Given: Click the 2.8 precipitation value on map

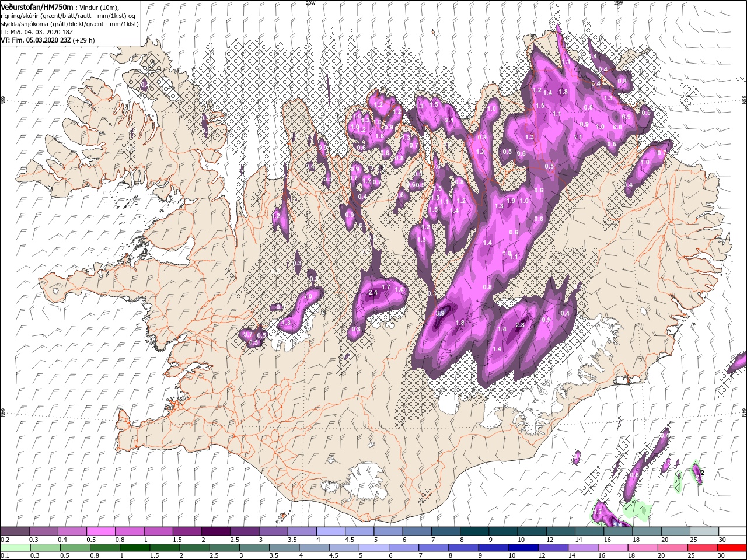Looking at the screenshot, I should click(520, 325).
